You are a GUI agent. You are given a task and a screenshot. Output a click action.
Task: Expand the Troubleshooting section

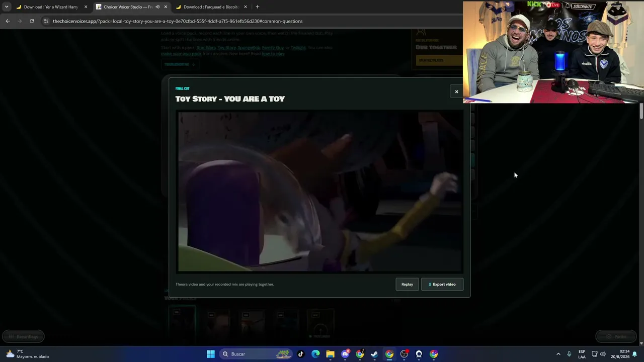[180, 64]
